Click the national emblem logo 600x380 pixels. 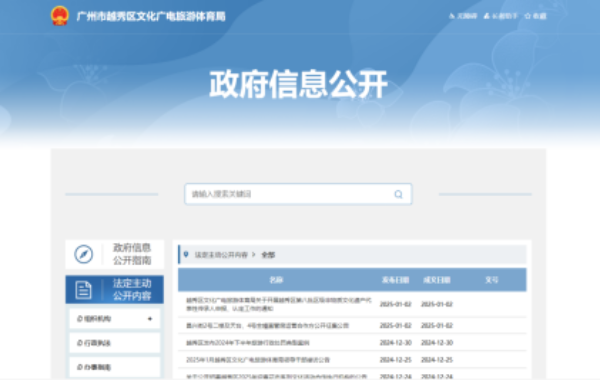pyautogui.click(x=60, y=16)
